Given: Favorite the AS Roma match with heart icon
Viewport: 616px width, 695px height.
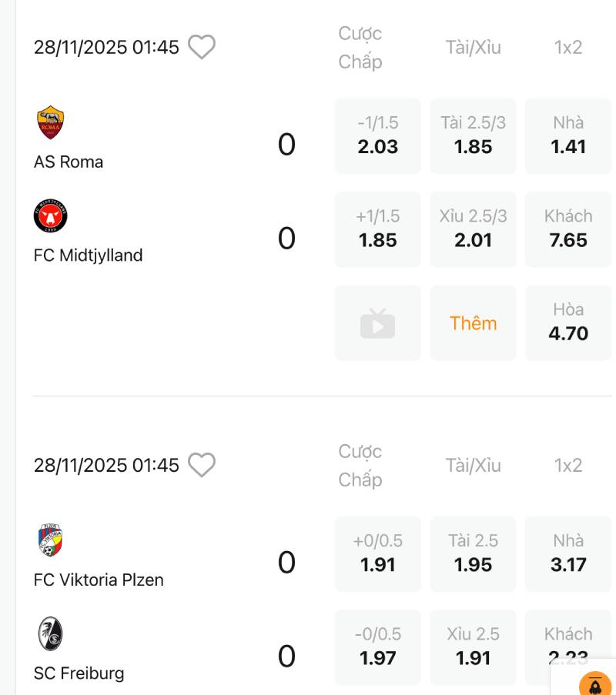Looking at the screenshot, I should (x=202, y=47).
